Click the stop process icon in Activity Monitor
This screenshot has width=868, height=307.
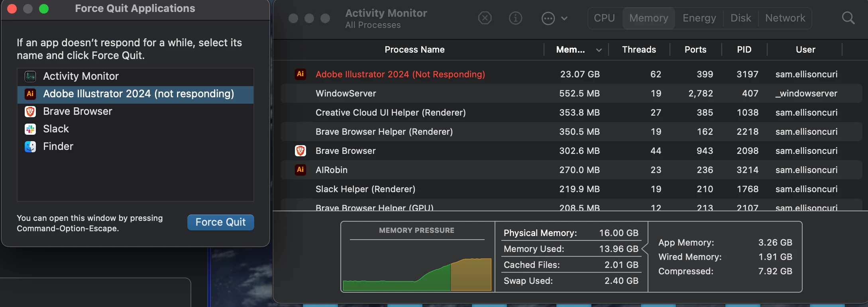coord(485,18)
